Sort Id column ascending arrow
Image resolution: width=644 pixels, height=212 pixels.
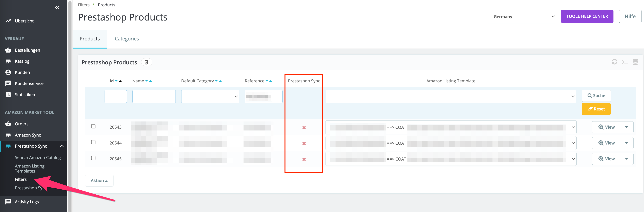click(120, 81)
